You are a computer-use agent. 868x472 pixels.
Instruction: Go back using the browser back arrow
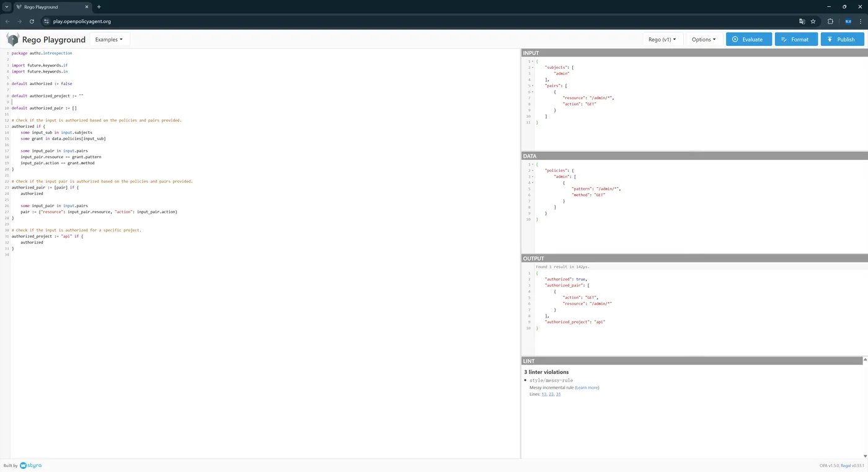coord(7,21)
